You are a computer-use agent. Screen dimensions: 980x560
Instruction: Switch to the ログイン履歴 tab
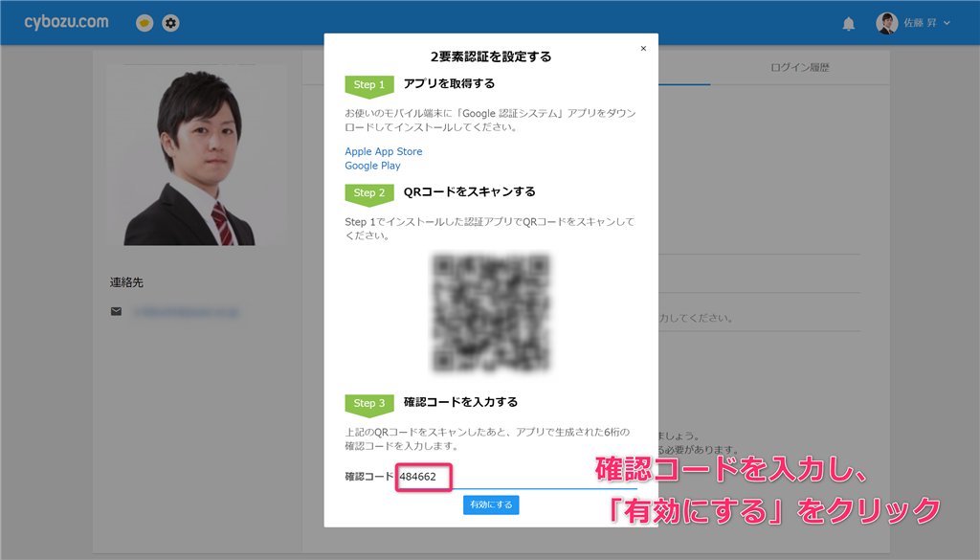point(799,68)
